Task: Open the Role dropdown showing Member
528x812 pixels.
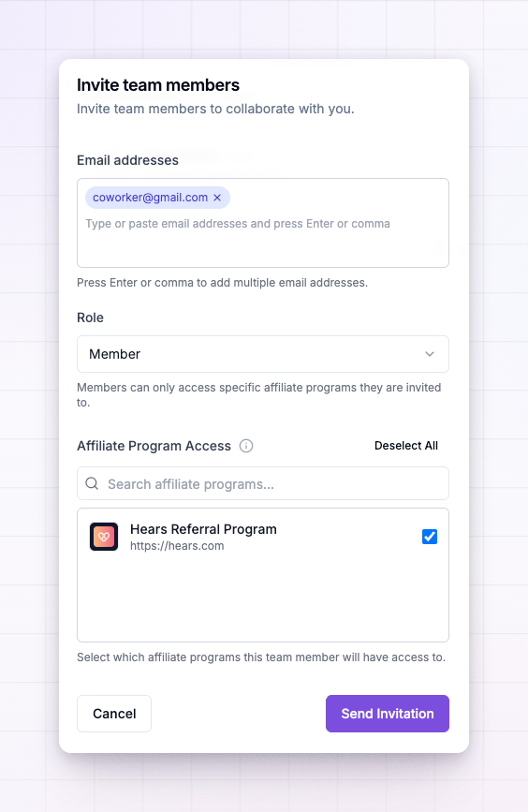Action: tap(263, 354)
